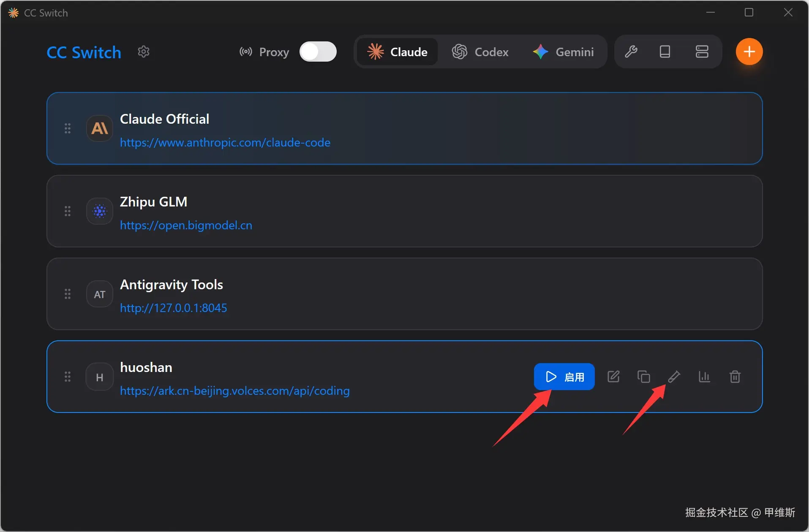Open the open.bigmodel.cn link
The height and width of the screenshot is (532, 809).
coord(186,225)
